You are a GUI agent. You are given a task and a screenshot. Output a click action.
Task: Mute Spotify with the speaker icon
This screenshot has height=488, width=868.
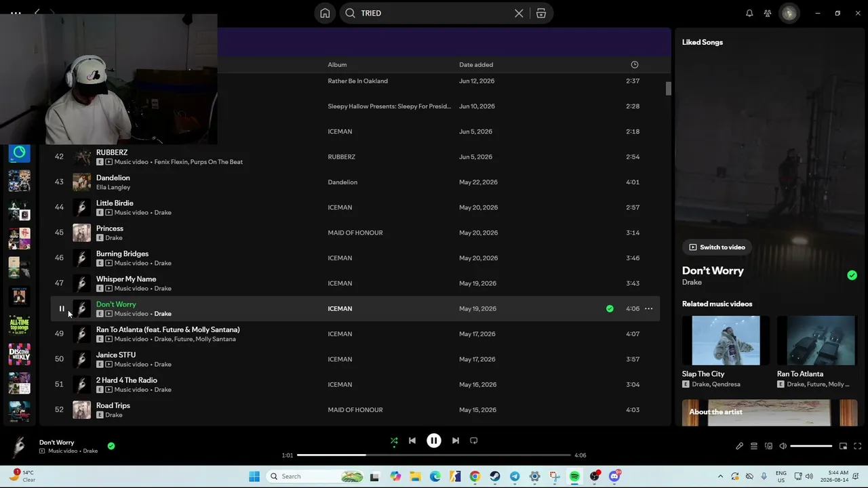(783, 446)
